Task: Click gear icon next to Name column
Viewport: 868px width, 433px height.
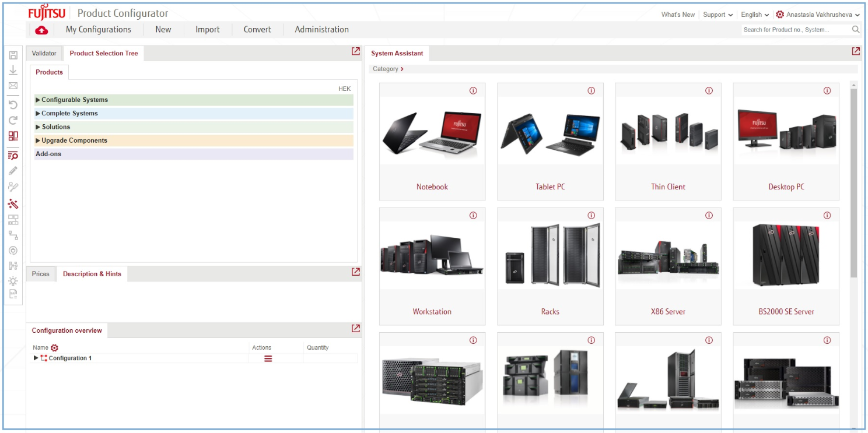Action: coord(55,347)
